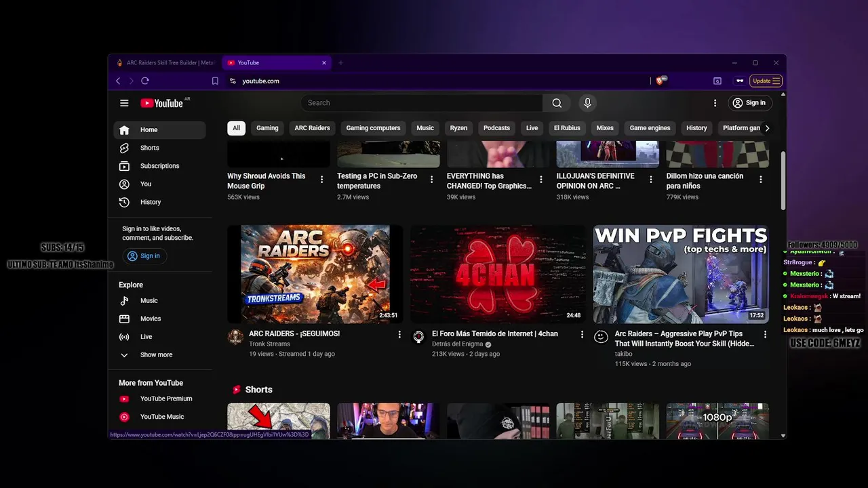Open the Detrás del Enigma channel name
Screen dimensions: 868x488
tap(458, 344)
